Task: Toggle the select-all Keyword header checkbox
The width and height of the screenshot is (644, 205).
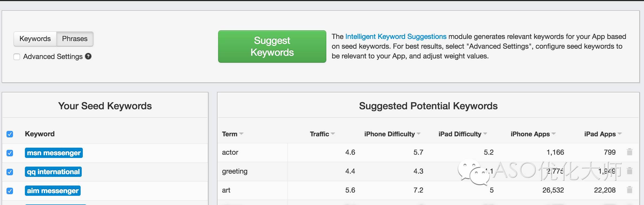Action: [x=10, y=134]
